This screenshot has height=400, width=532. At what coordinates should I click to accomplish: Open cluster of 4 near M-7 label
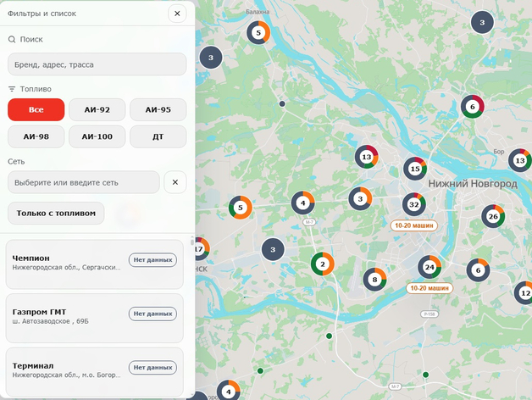[x=302, y=203]
